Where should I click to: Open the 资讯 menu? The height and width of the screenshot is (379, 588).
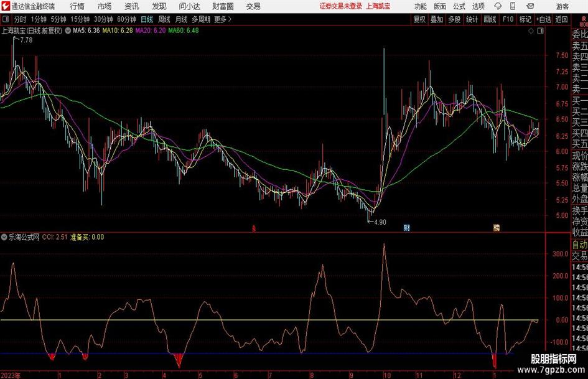pos(132,6)
